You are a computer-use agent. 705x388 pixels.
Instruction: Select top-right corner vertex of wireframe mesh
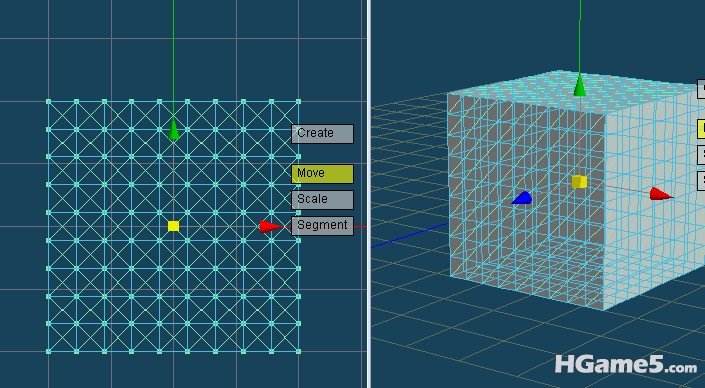(x=299, y=102)
